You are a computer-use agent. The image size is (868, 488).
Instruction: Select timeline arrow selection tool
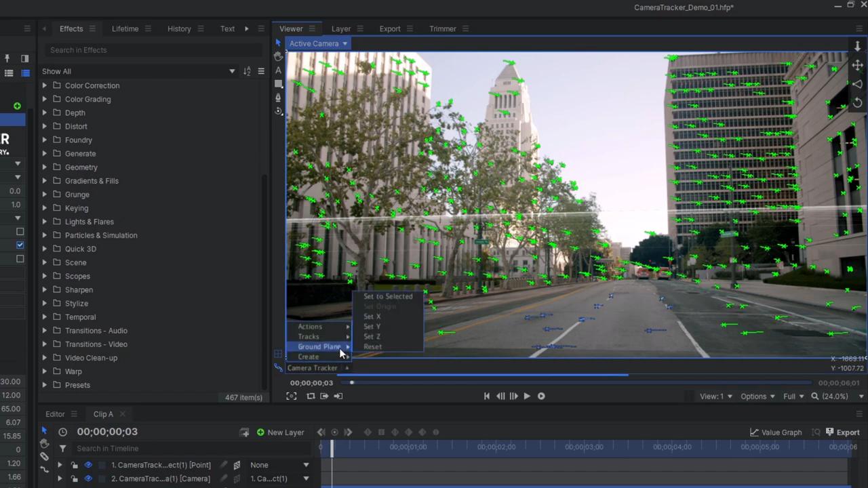[x=44, y=430]
